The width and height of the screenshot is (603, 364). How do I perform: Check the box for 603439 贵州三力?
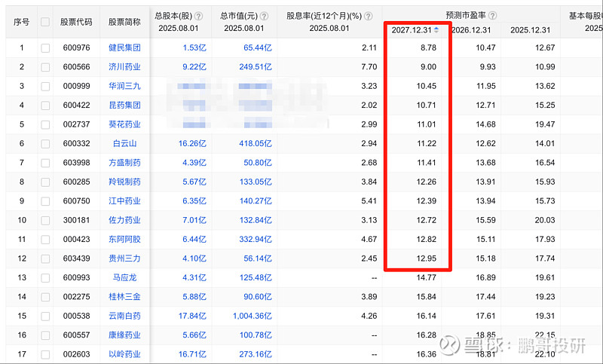pyautogui.click(x=45, y=258)
